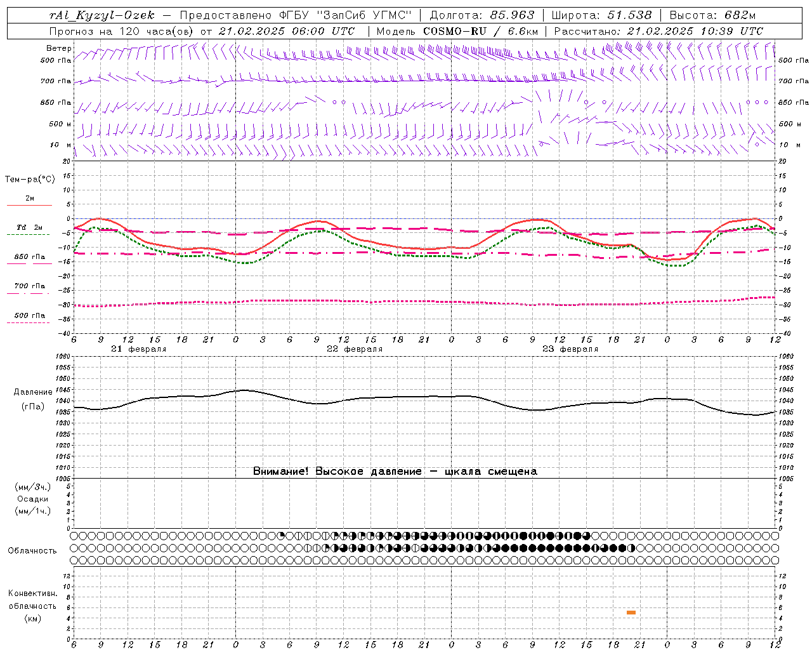Click the 'Модель COSMO-RU / 6.6км' text

pyautogui.click(x=457, y=31)
